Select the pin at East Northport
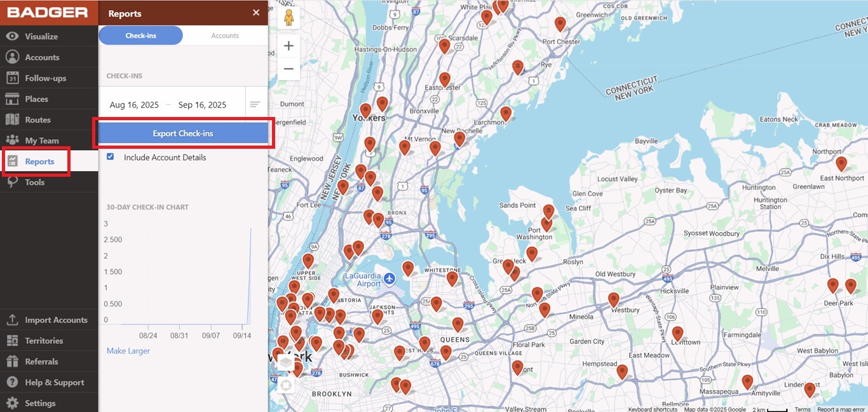868x412 pixels. [x=841, y=163]
